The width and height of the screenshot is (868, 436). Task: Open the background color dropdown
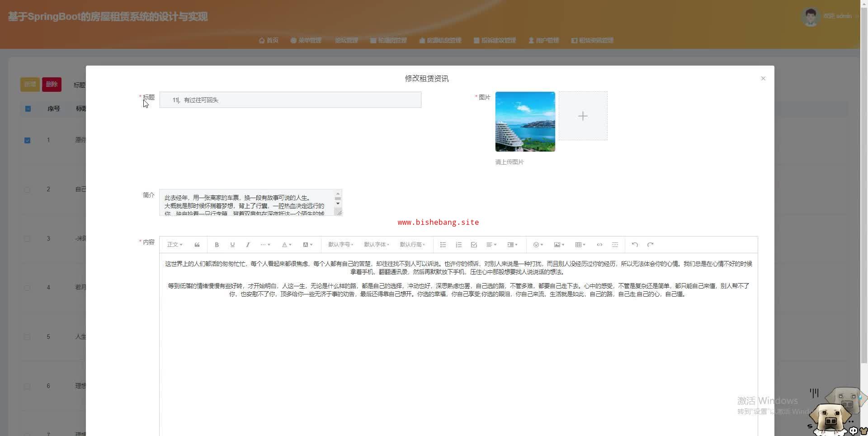click(x=307, y=245)
